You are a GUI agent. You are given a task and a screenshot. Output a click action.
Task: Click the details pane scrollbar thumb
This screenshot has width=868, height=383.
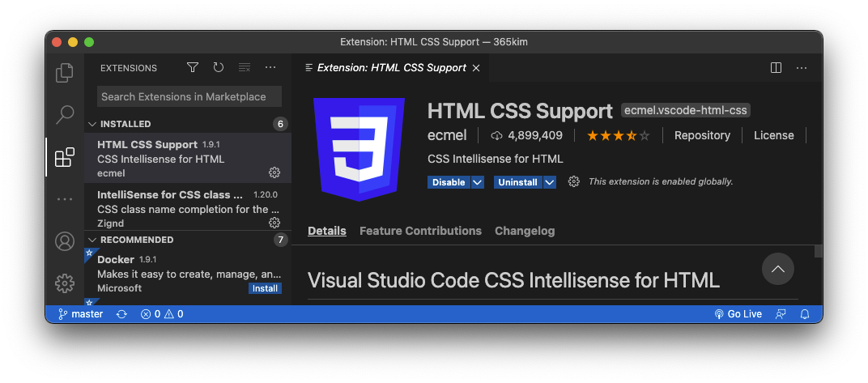(818, 251)
